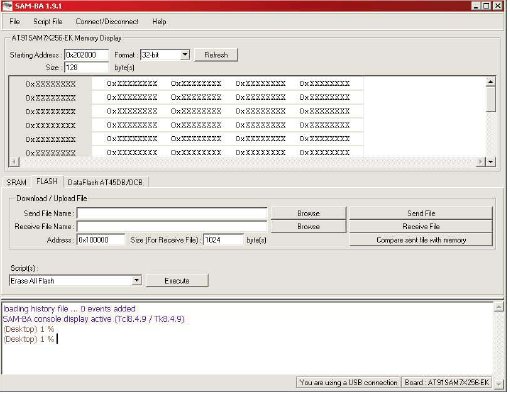
Task: Open the Format 32-bit dropdown
Action: pyautogui.click(x=185, y=55)
